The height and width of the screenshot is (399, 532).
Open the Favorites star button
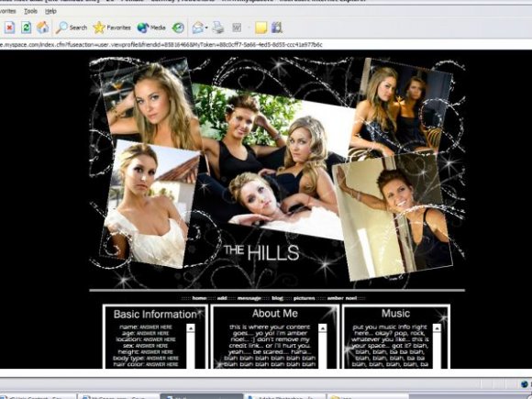coord(112,28)
